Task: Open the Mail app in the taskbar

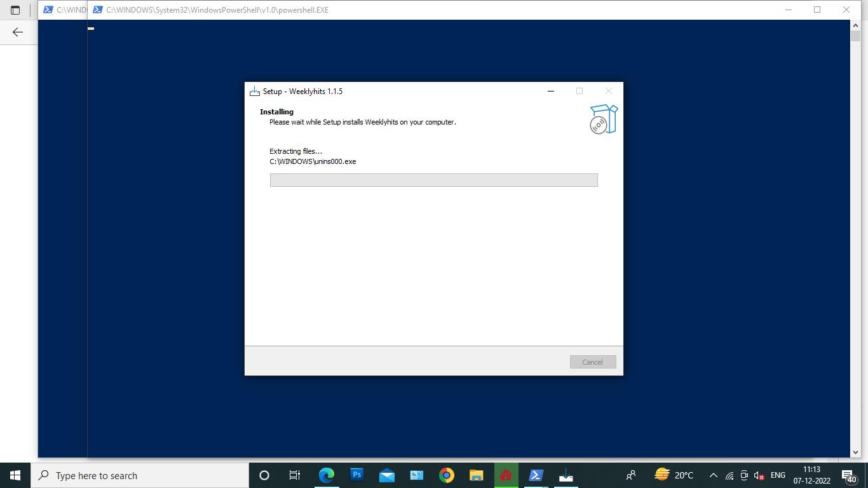Action: click(x=386, y=475)
